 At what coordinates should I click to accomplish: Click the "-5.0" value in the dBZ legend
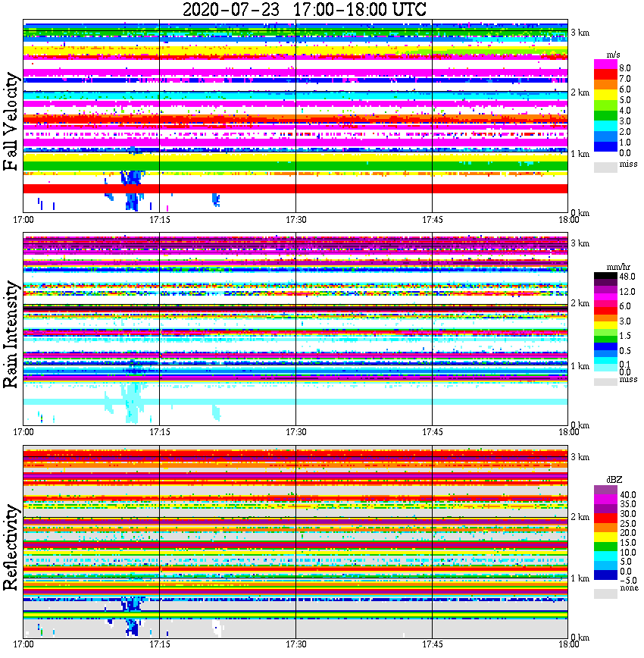[x=628, y=581]
